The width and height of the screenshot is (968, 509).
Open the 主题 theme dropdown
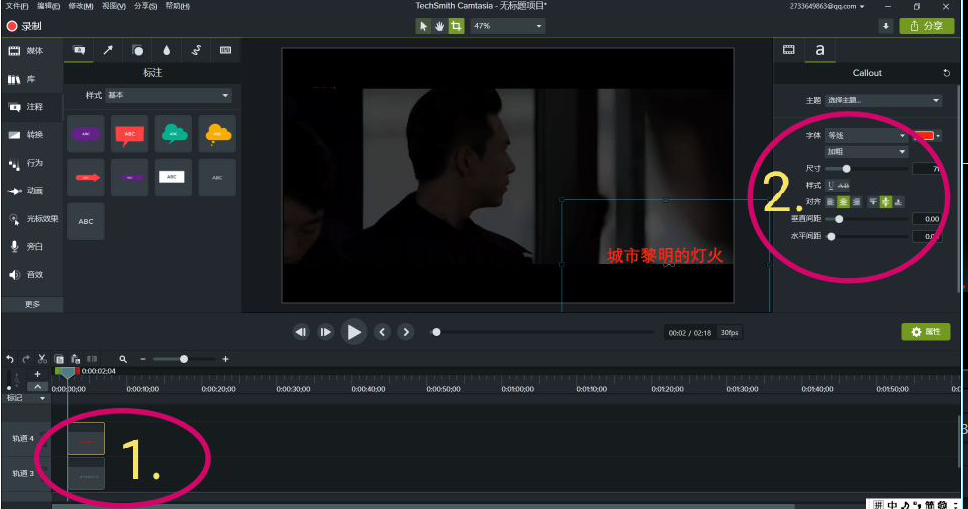(883, 101)
